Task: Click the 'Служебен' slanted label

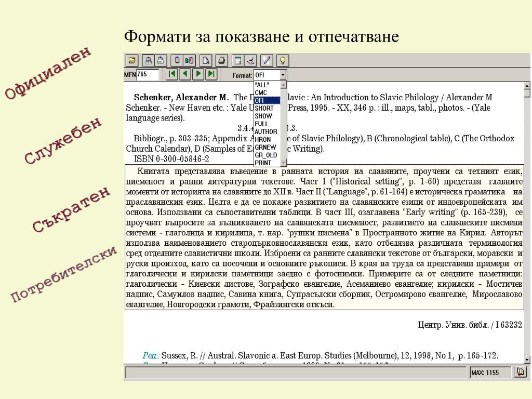Action: click(x=63, y=140)
